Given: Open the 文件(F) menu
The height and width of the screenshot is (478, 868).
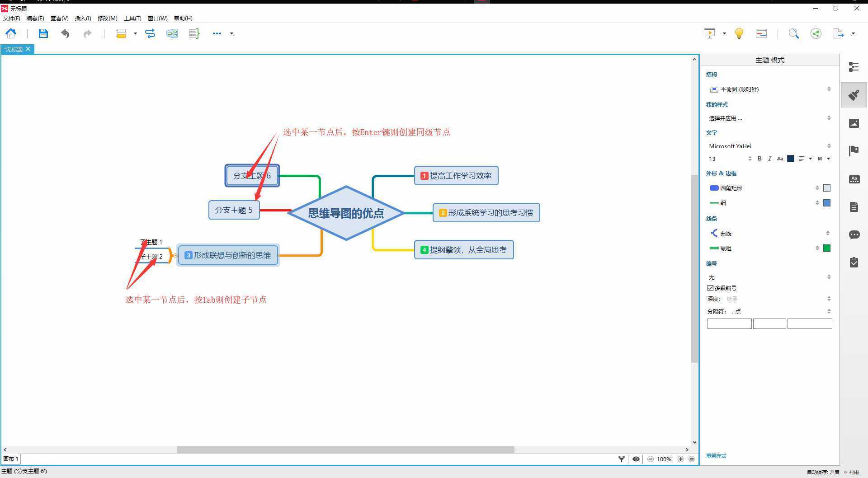Looking at the screenshot, I should click(12, 19).
